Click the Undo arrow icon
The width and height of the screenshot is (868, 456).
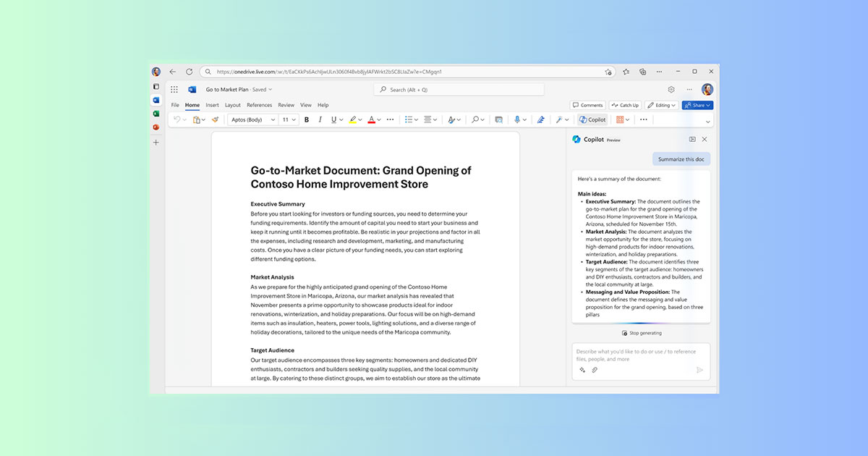point(176,119)
